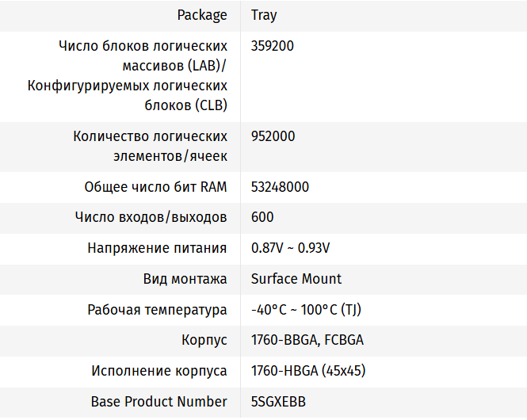Click the "Package" row label

(x=201, y=15)
